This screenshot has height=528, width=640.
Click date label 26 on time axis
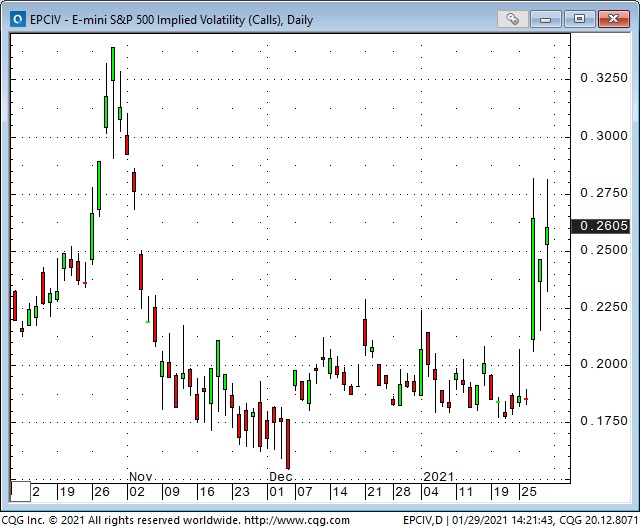pos(102,492)
